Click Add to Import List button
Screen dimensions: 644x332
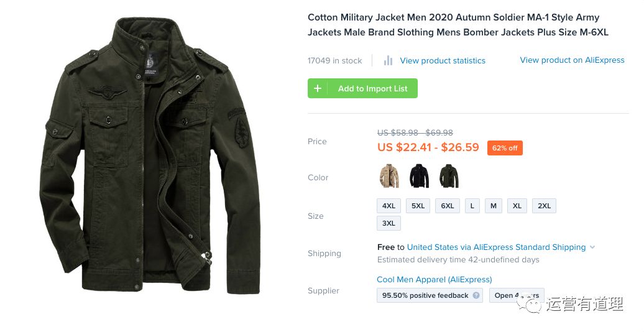362,88
